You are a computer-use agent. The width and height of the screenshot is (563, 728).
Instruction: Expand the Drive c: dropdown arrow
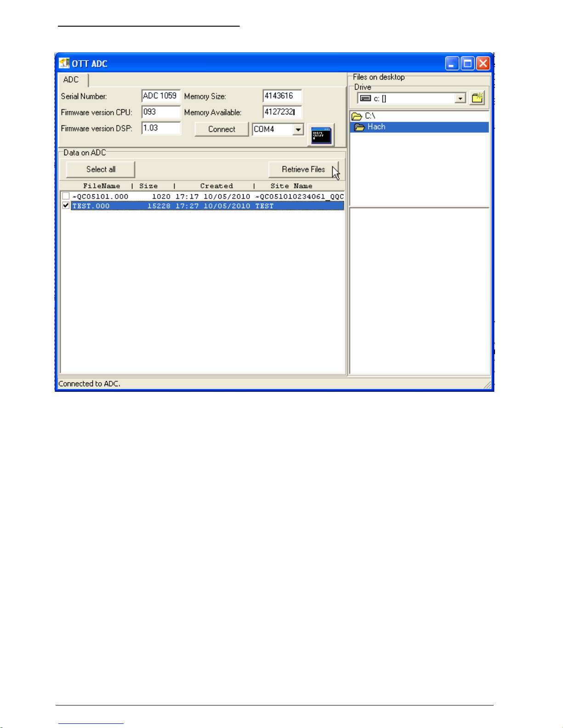pos(460,98)
